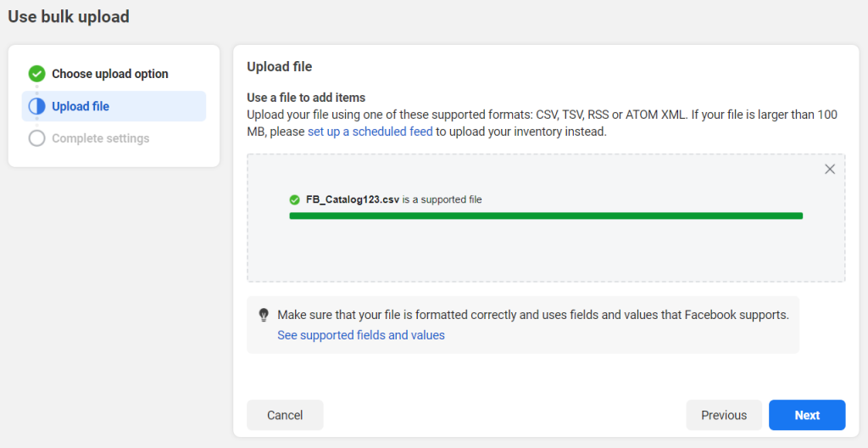Remove the uploaded file with the X icon

tap(830, 169)
